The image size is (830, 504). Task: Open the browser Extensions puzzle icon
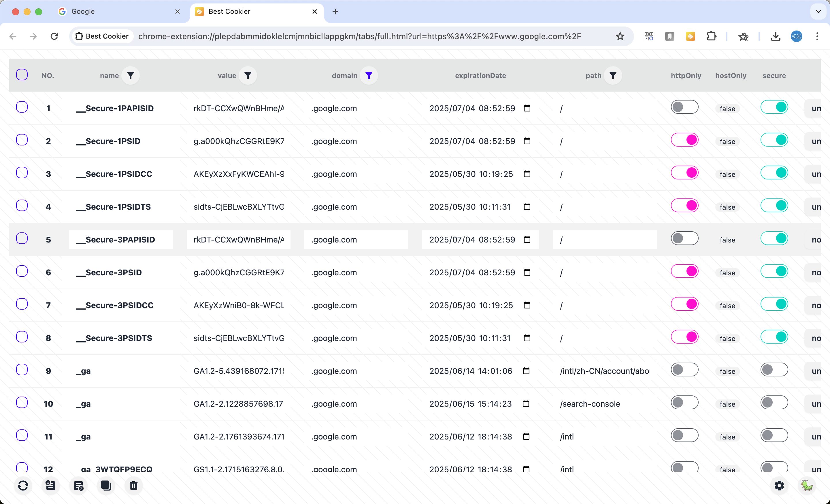point(711,36)
